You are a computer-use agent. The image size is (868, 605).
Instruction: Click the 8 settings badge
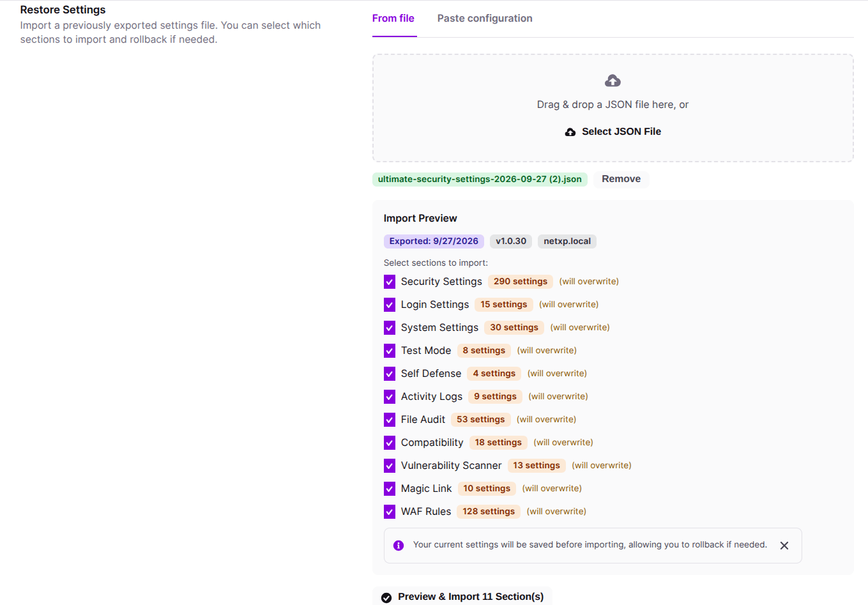[x=484, y=351]
